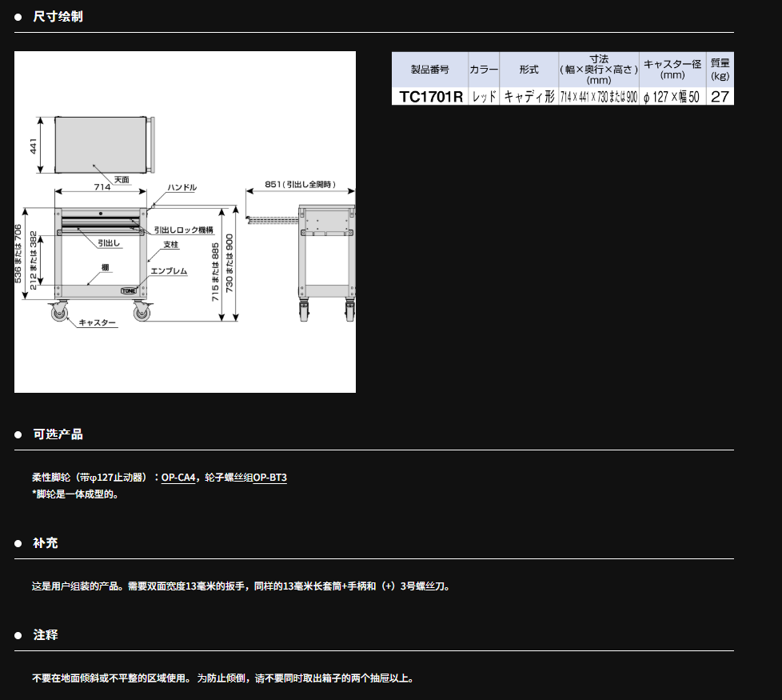Image resolution: width=782 pixels, height=700 pixels.
Task: Click the 質量 (kg) column header
Action: coord(720,70)
